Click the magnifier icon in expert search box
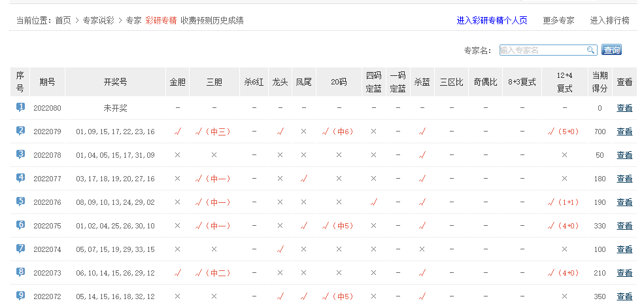 coord(590,50)
